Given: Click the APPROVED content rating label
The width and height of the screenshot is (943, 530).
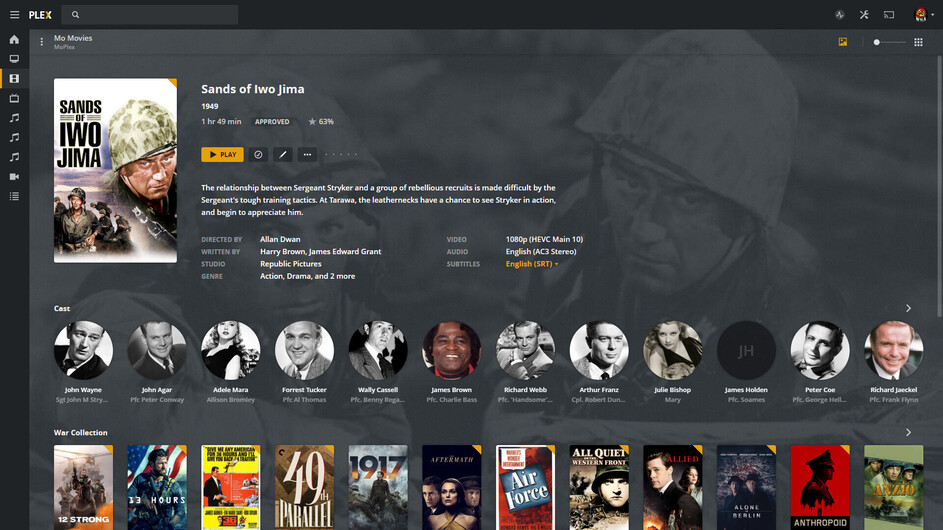Looking at the screenshot, I should 272,122.
